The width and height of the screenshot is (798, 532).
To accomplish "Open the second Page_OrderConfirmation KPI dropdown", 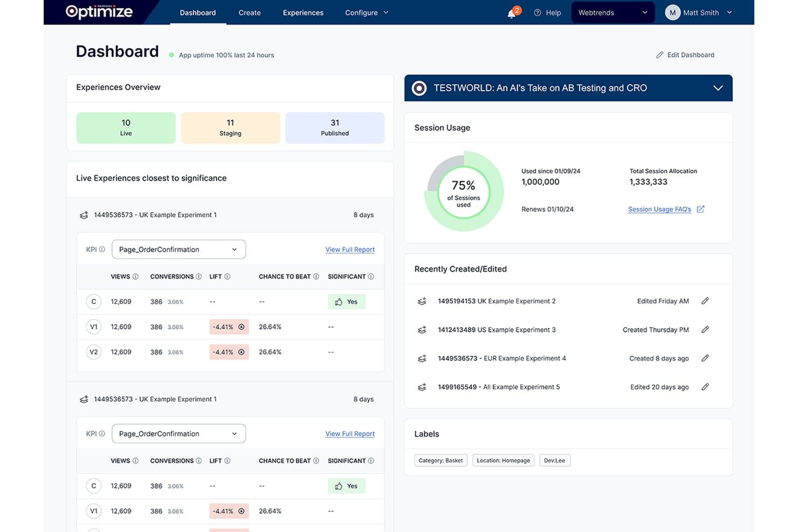I will (178, 433).
